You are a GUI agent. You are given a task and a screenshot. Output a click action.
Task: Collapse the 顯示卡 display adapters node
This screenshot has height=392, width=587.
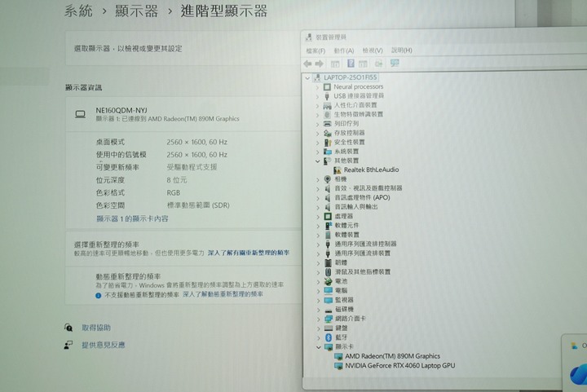tap(318, 346)
